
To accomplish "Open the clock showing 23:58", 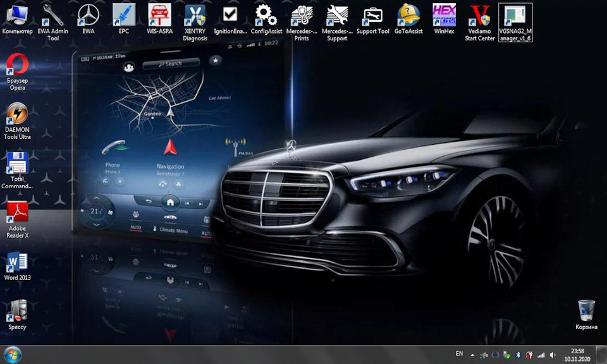I will 577,355.
